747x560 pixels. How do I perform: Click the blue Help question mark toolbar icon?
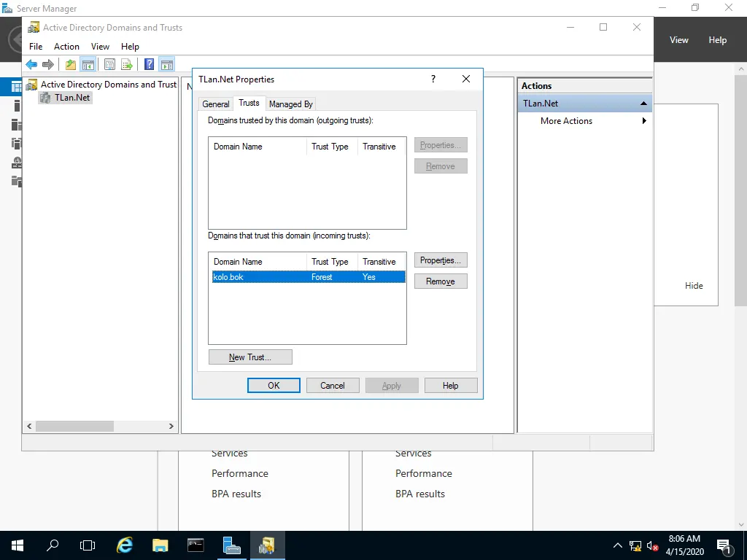click(149, 64)
